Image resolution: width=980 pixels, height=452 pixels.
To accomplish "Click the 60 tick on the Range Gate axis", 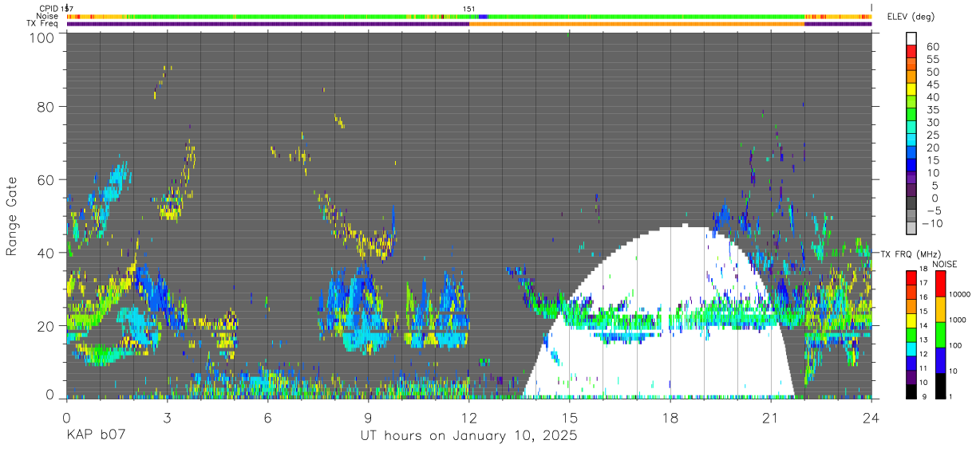I will (x=45, y=179).
